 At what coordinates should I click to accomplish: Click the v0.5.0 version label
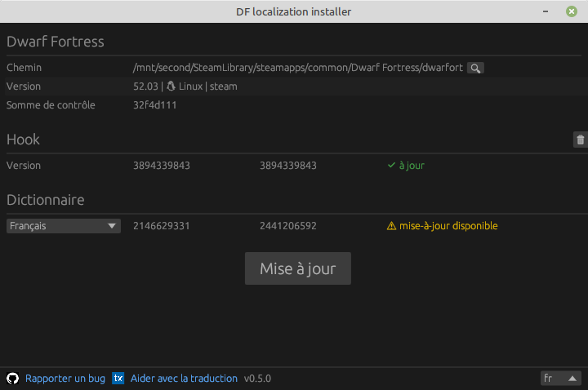click(x=257, y=379)
